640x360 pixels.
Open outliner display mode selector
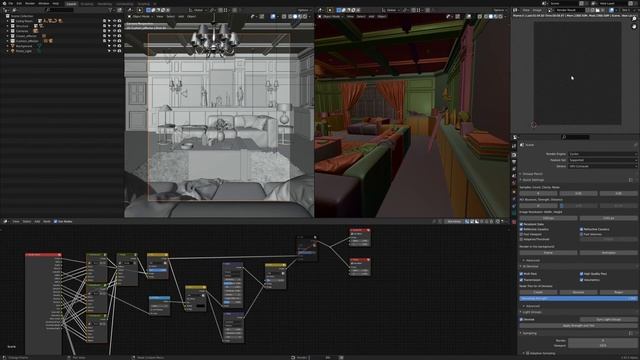pyautogui.click(x=14, y=10)
